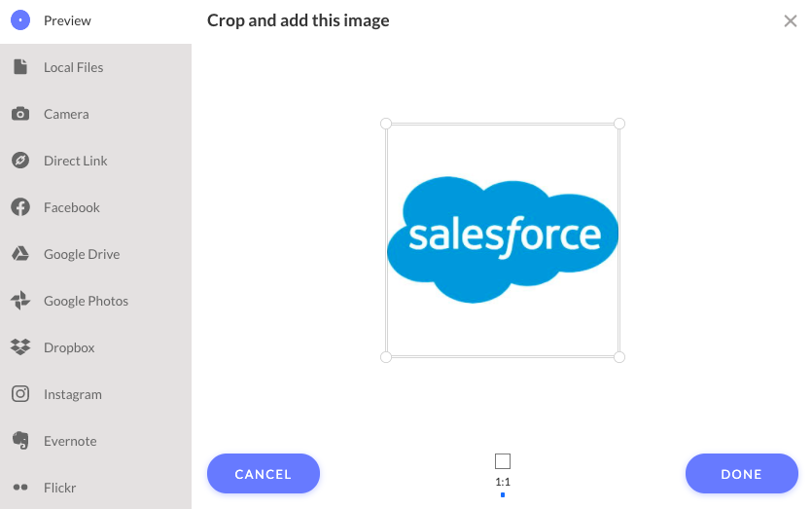Grab the top-left crop corner handle
This screenshot has width=812, height=509.
386,124
